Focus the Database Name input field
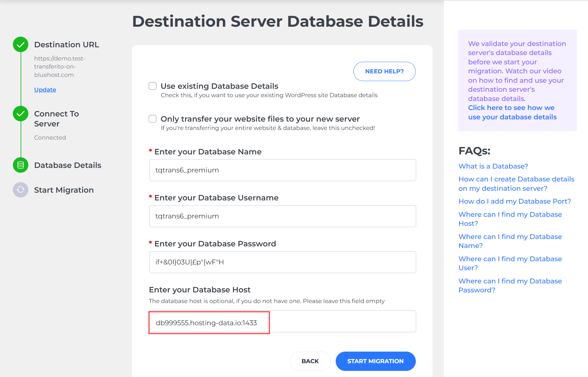588x377 pixels. pyautogui.click(x=283, y=170)
